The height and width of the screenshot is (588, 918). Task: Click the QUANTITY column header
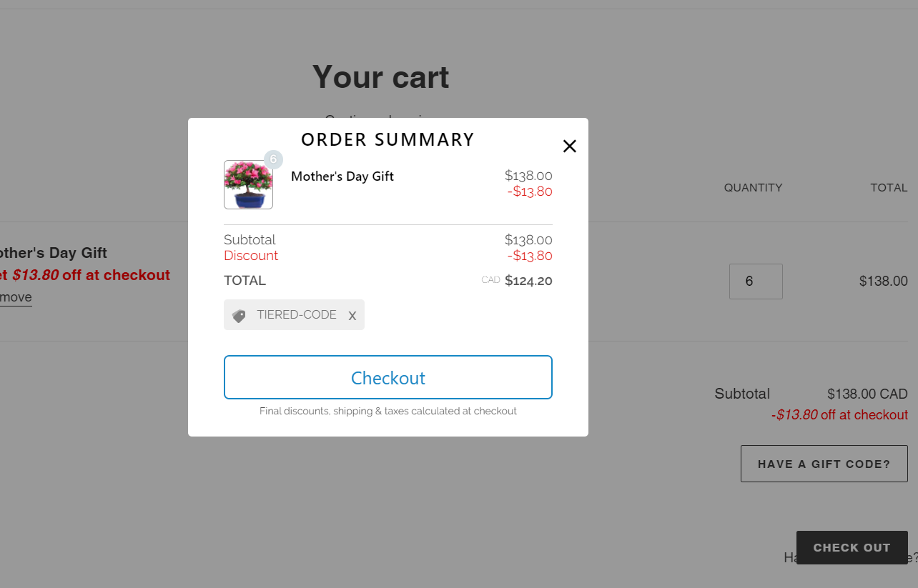[x=753, y=188]
